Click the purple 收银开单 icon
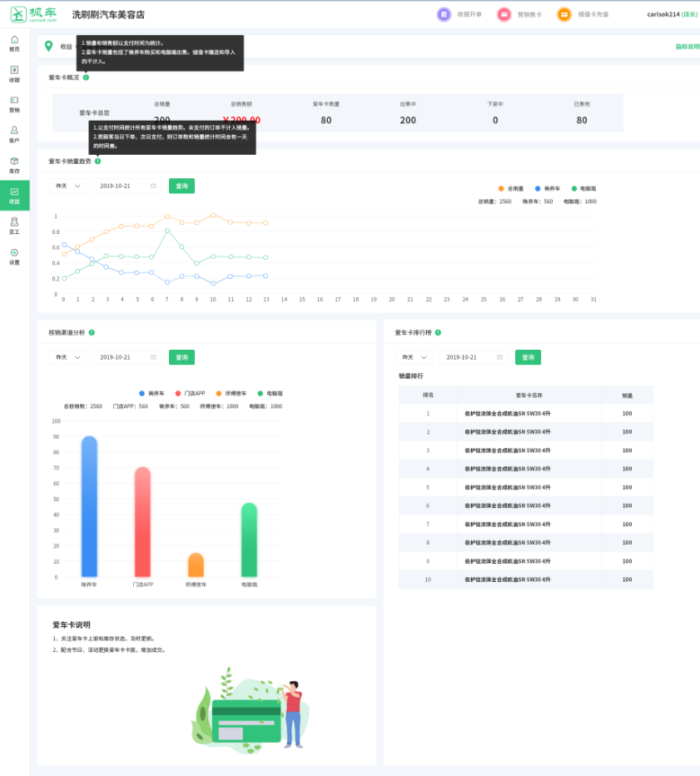Image resolution: width=700 pixels, height=776 pixels. [x=444, y=14]
